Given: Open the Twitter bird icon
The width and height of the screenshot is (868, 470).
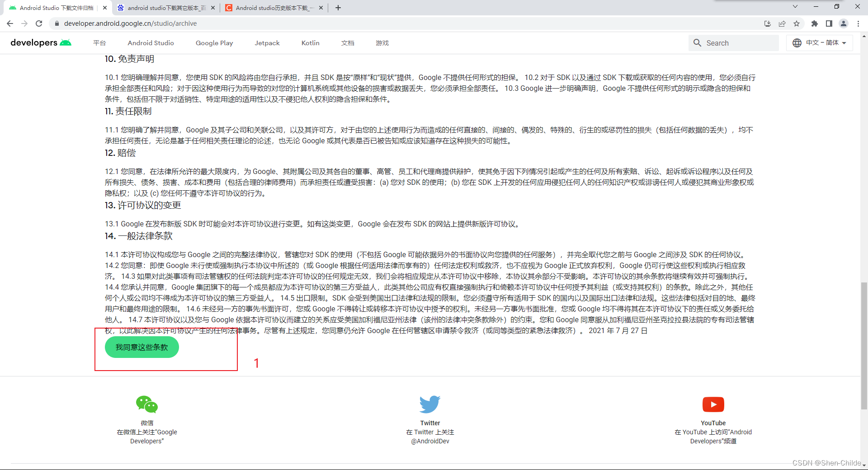Looking at the screenshot, I should (430, 404).
